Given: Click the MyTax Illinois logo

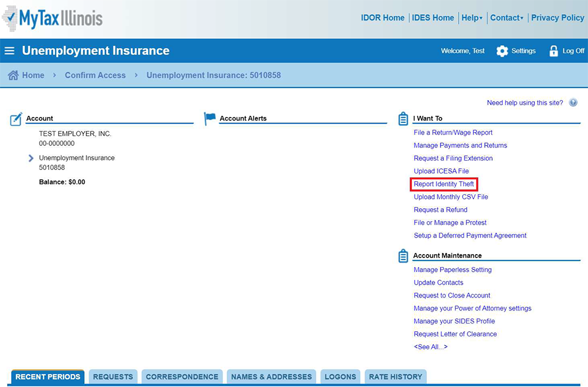Looking at the screenshot, I should point(53,18).
